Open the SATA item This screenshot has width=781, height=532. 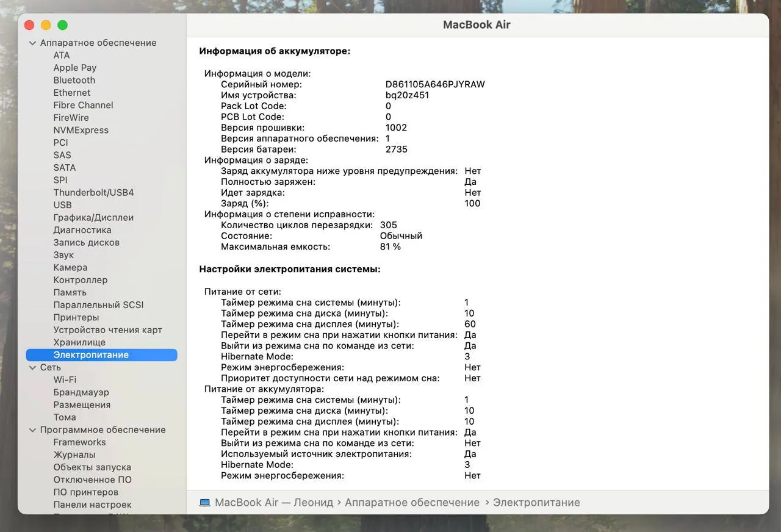pyautogui.click(x=65, y=167)
